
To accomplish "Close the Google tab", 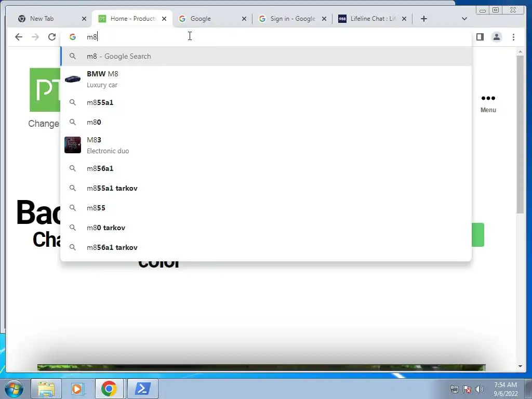I will pos(244,19).
